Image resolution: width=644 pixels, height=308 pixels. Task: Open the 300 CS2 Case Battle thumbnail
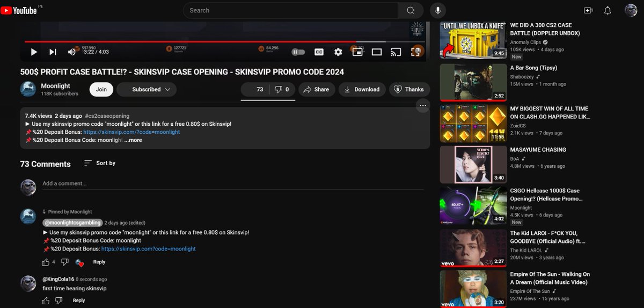click(473, 40)
